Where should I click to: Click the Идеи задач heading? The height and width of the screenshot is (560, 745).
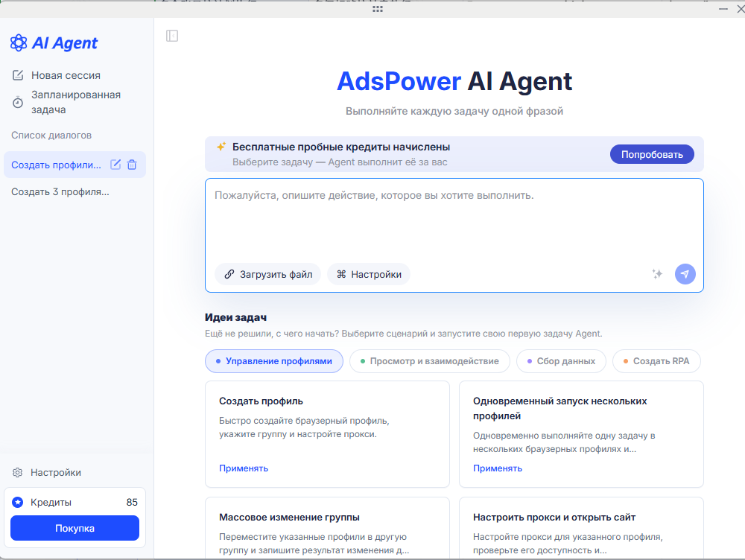tap(235, 317)
